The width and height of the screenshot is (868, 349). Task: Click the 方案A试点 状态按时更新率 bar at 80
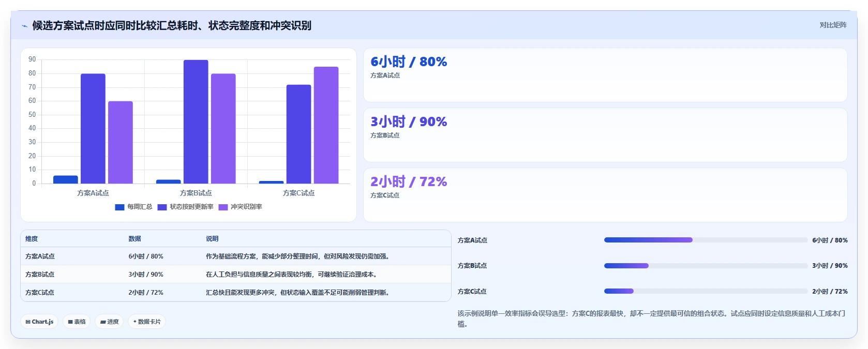(x=93, y=129)
